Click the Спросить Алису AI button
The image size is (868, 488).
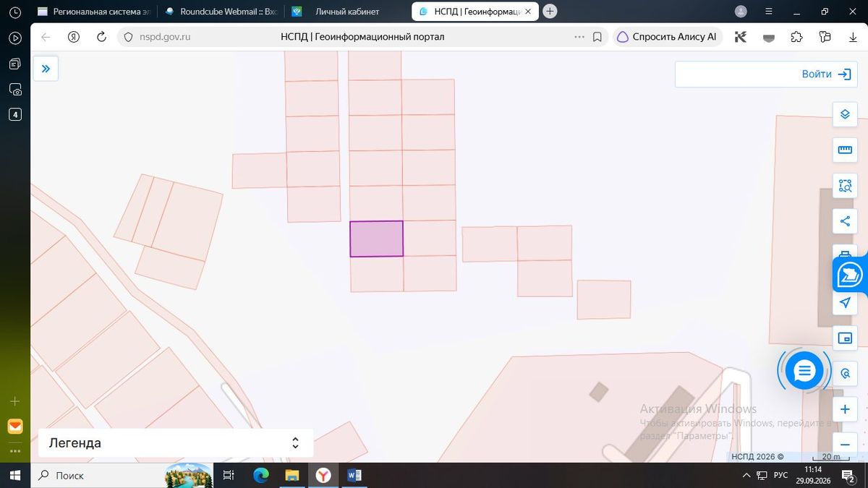pyautogui.click(x=667, y=37)
